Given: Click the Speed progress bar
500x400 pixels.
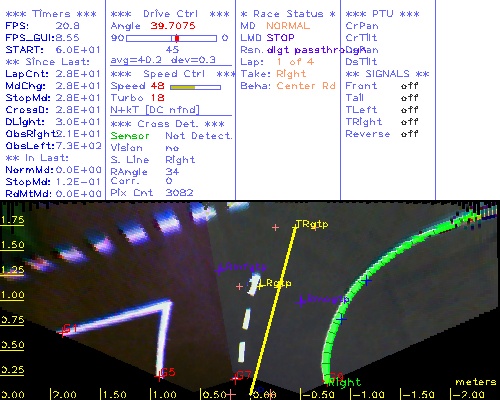Looking at the screenshot, I should (x=195, y=87).
